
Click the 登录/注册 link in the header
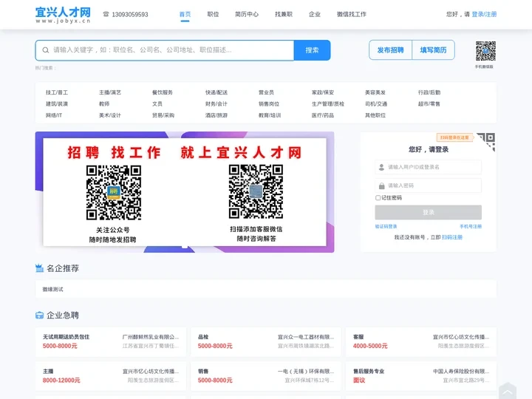484,14
